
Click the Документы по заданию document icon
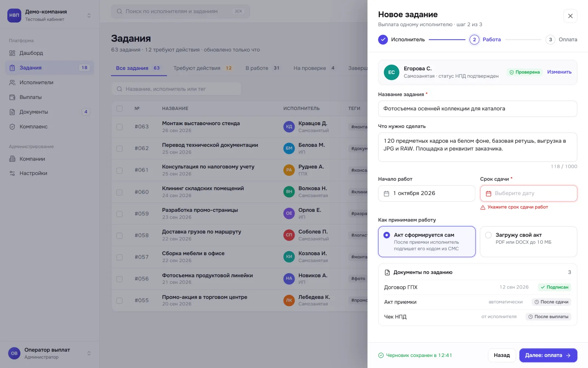[387, 273]
